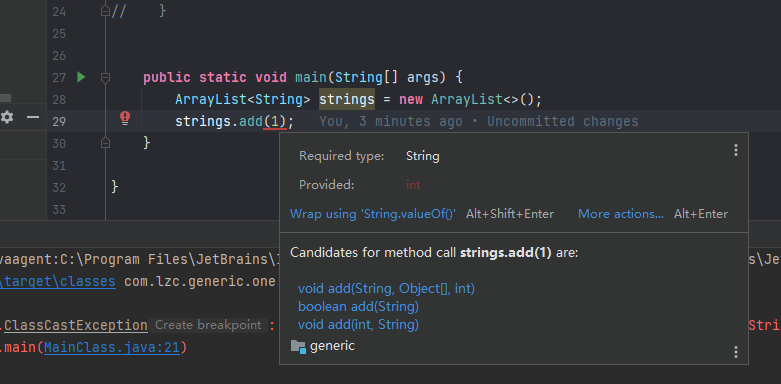Click the underlined argument (1) on line 29

tap(274, 122)
